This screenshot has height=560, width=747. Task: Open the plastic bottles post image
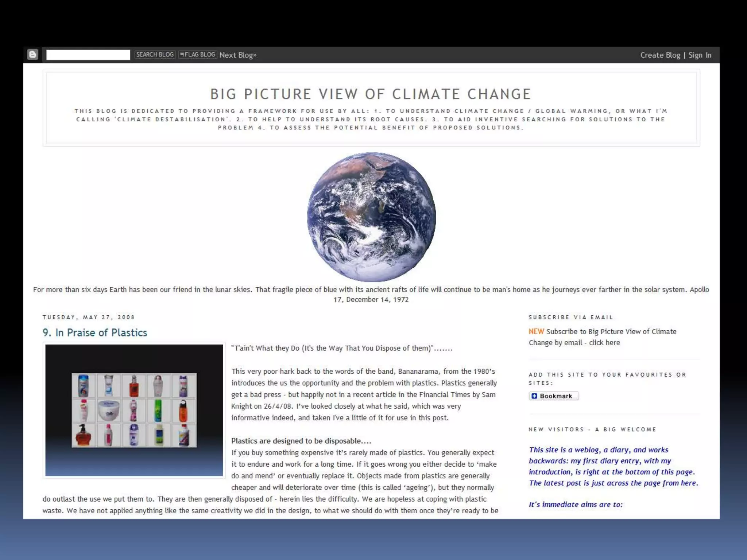(x=134, y=410)
